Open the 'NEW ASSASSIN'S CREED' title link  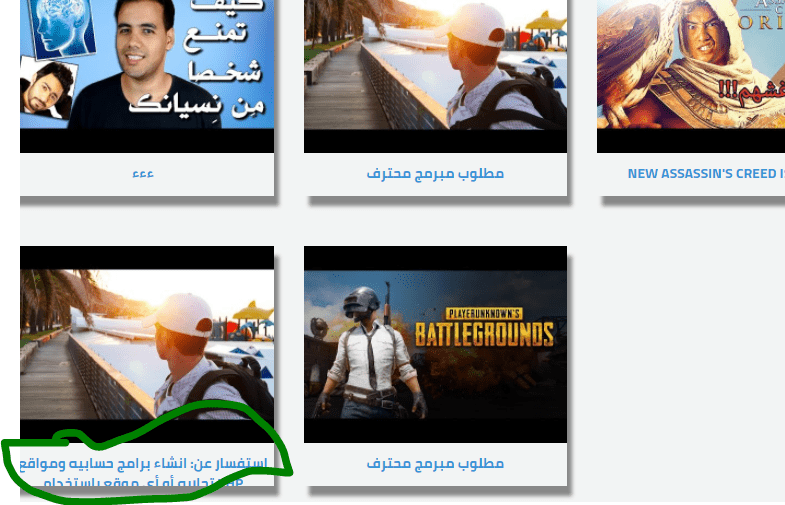click(706, 174)
